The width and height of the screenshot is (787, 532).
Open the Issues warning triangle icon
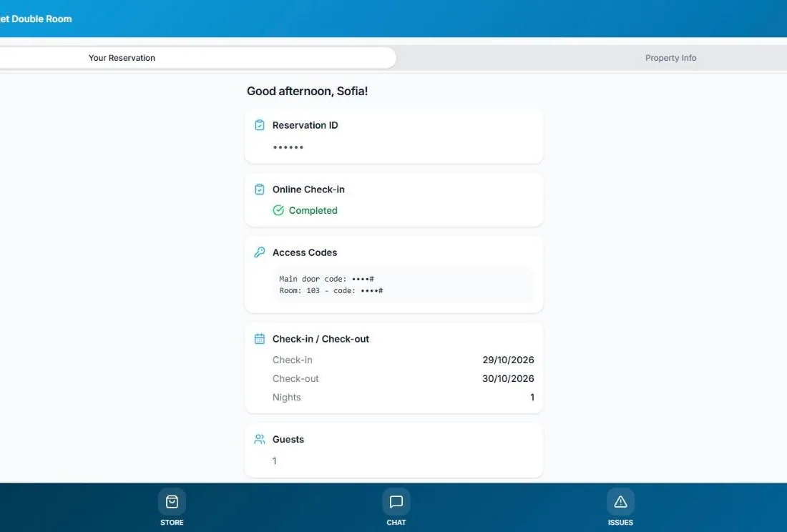pos(620,501)
